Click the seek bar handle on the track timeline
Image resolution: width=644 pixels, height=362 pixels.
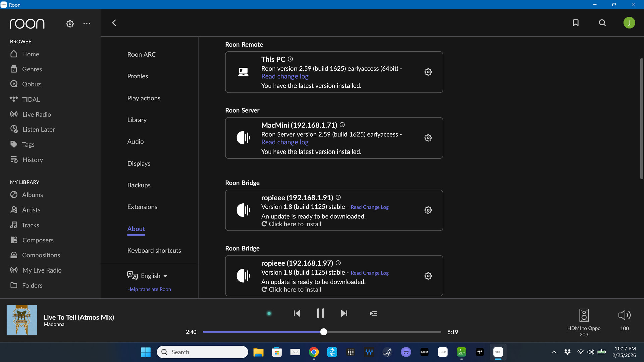pyautogui.click(x=323, y=332)
